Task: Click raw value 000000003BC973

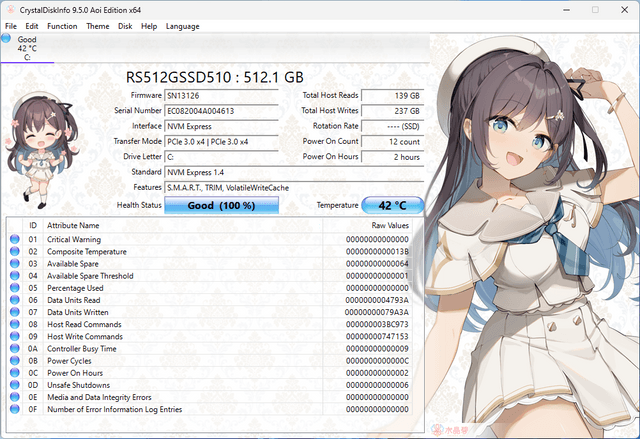Action: 377,324
